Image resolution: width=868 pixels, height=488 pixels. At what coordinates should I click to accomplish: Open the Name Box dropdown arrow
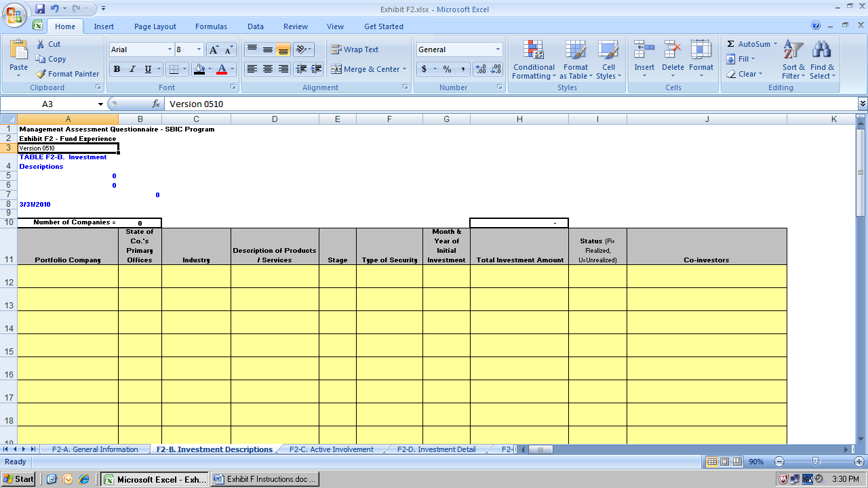[100, 104]
